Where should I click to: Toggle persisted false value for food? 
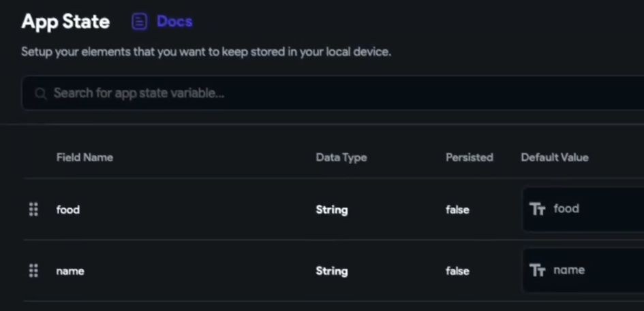click(x=457, y=210)
